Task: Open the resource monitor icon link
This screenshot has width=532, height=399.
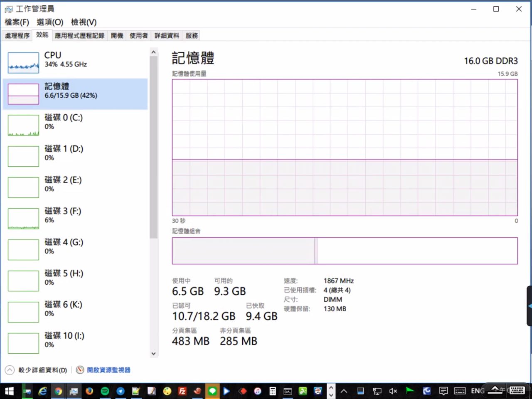Action: [80, 370]
